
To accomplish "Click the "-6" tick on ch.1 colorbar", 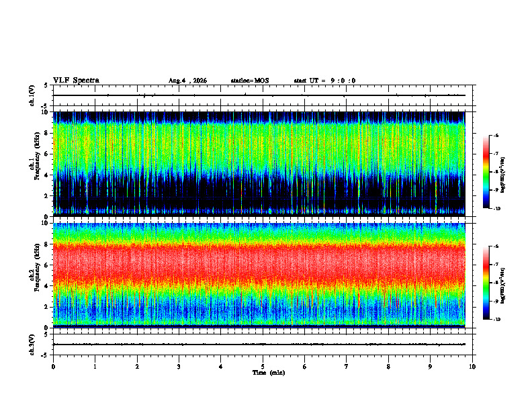I will click(x=496, y=135).
